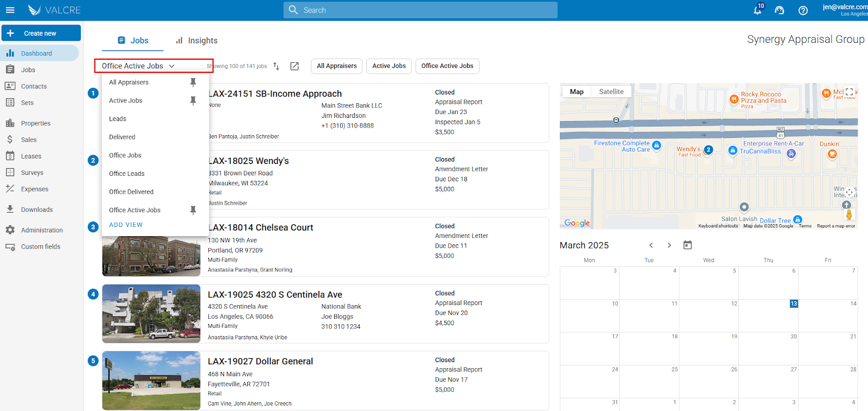Select Delivered in the view menu
Viewport: 868px width, 411px height.
coord(122,137)
